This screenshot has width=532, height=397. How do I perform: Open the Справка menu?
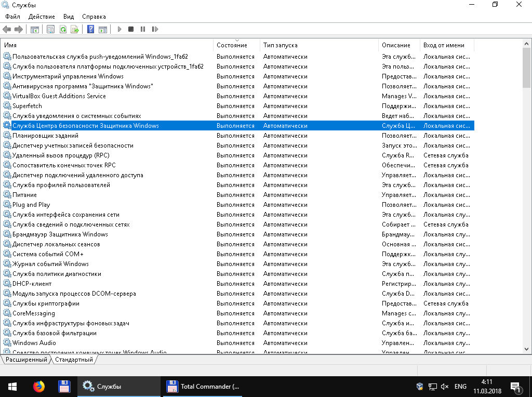point(94,16)
